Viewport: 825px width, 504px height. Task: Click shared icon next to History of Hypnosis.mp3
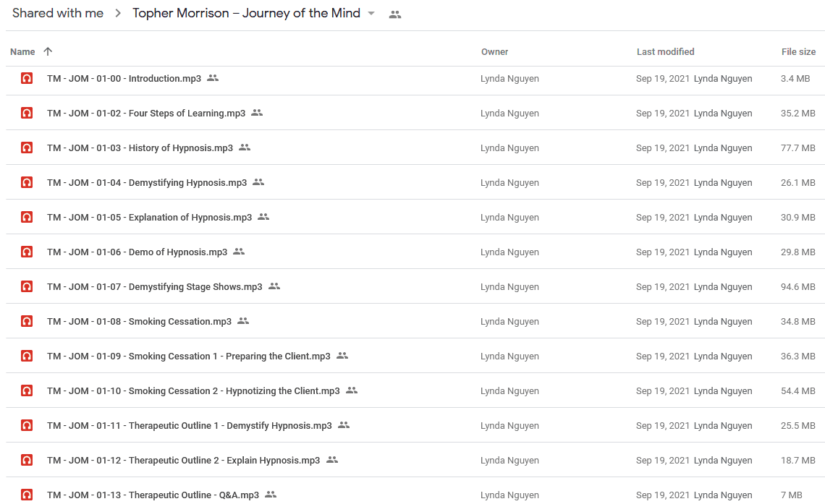(245, 148)
